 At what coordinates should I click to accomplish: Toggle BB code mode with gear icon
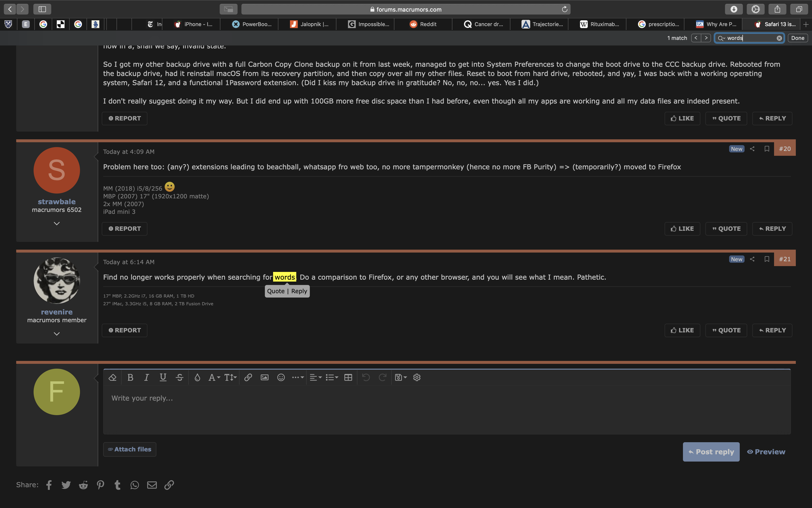(x=417, y=377)
